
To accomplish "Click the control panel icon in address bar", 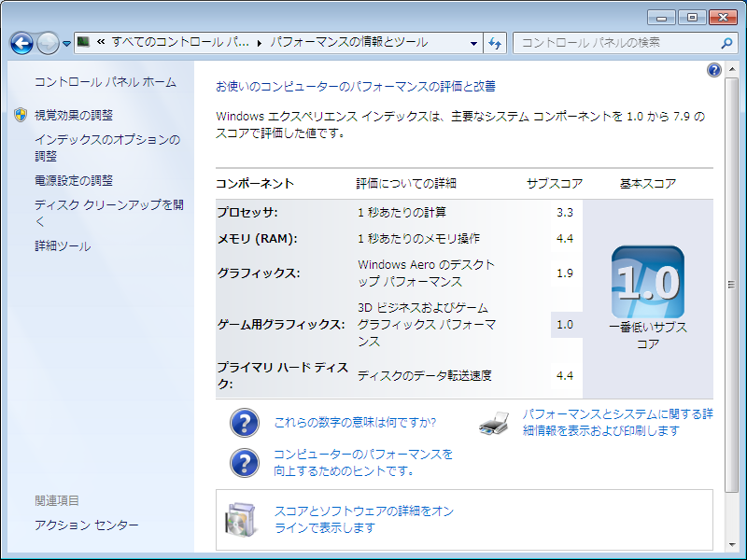I will (x=83, y=42).
